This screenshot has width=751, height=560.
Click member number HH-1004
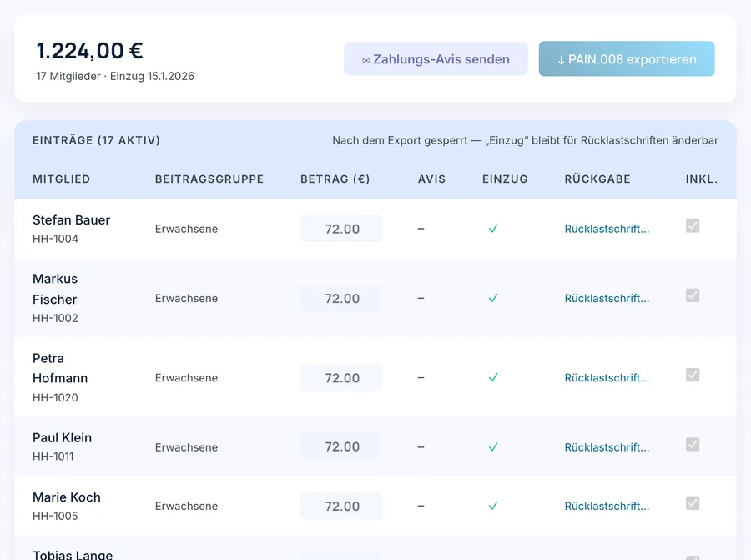pyautogui.click(x=55, y=239)
